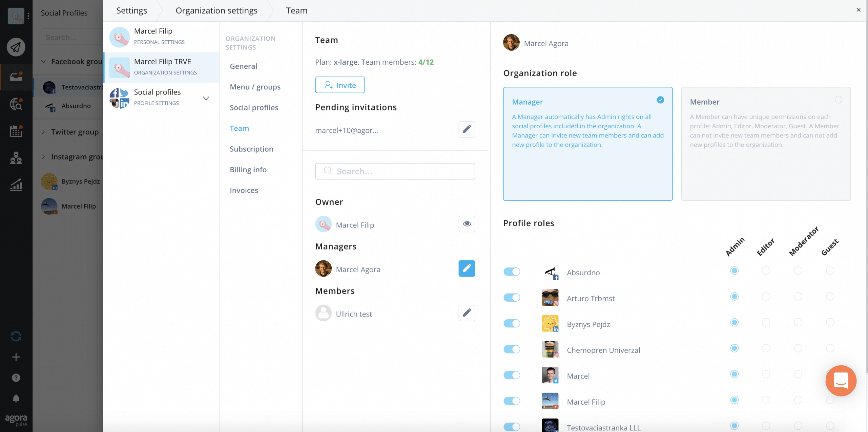The height and width of the screenshot is (432, 868).
Task: Click the account avatar in the sidebar's top corner
Action: pyautogui.click(x=16, y=16)
